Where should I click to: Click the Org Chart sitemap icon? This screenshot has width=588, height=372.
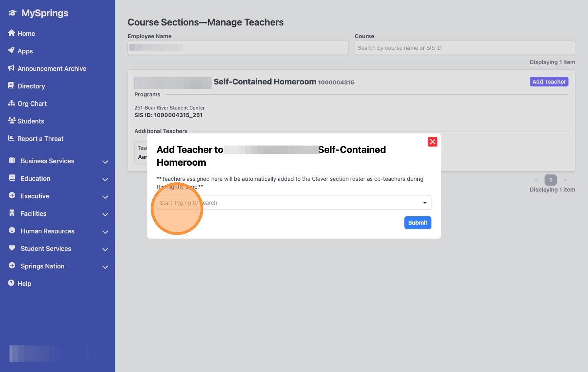(x=12, y=103)
